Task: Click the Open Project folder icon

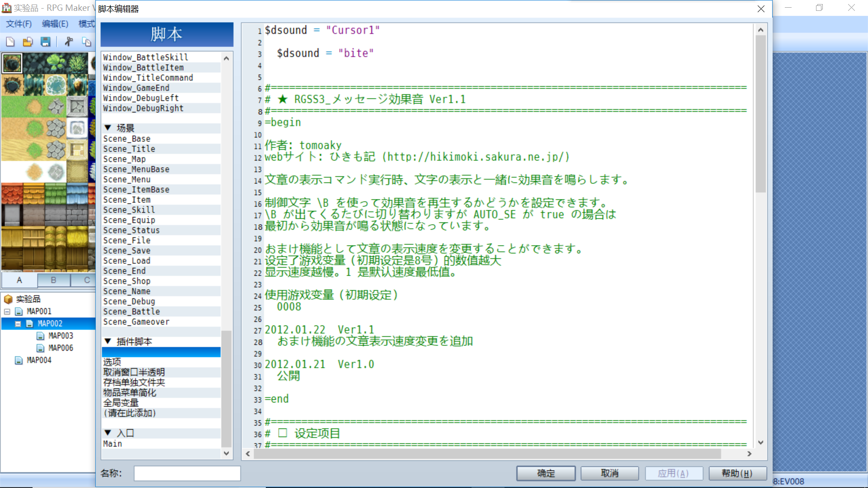Action: (28, 42)
